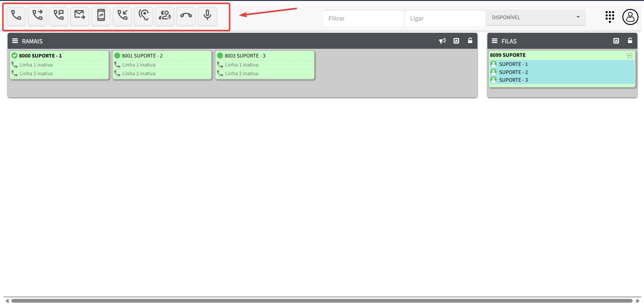Click the hang up call icon

click(186, 16)
